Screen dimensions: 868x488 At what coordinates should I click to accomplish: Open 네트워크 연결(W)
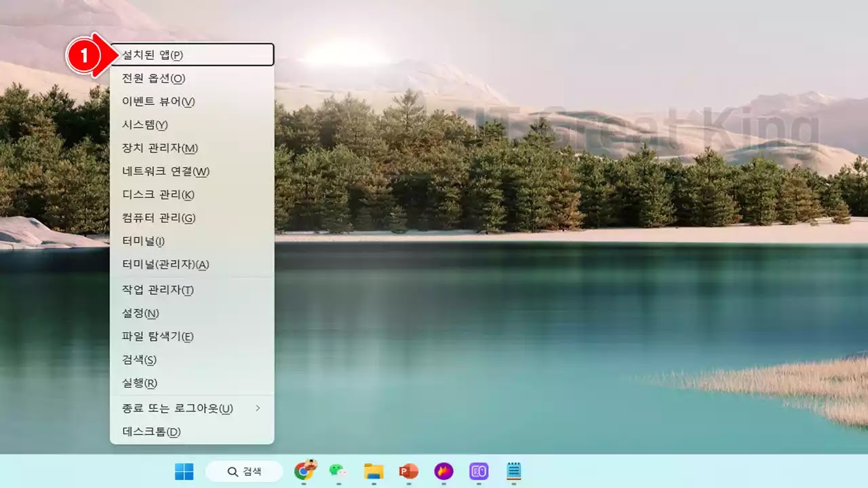[x=192, y=171]
